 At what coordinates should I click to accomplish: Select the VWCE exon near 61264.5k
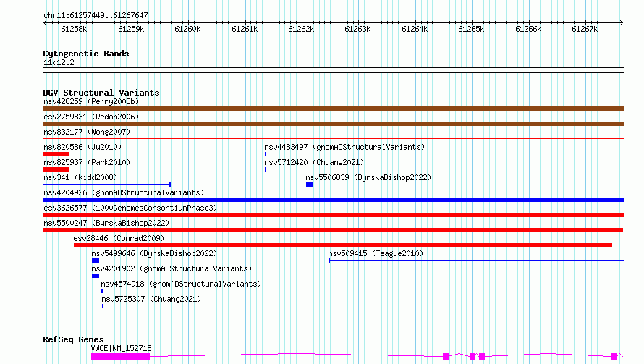click(x=446, y=357)
